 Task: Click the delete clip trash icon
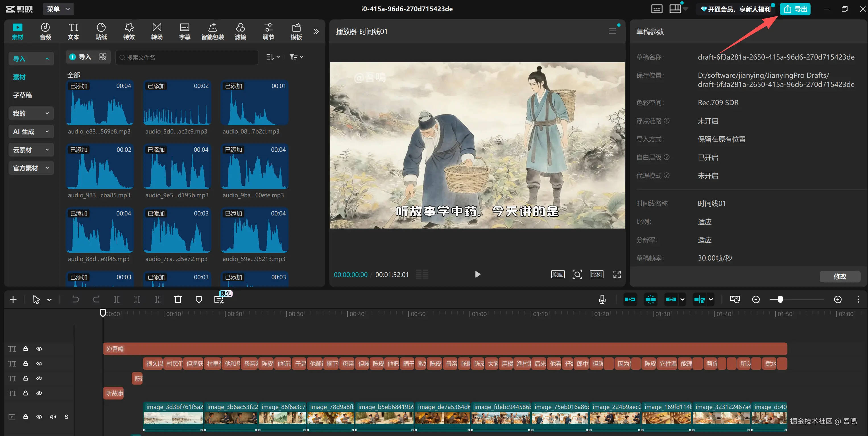click(x=178, y=299)
